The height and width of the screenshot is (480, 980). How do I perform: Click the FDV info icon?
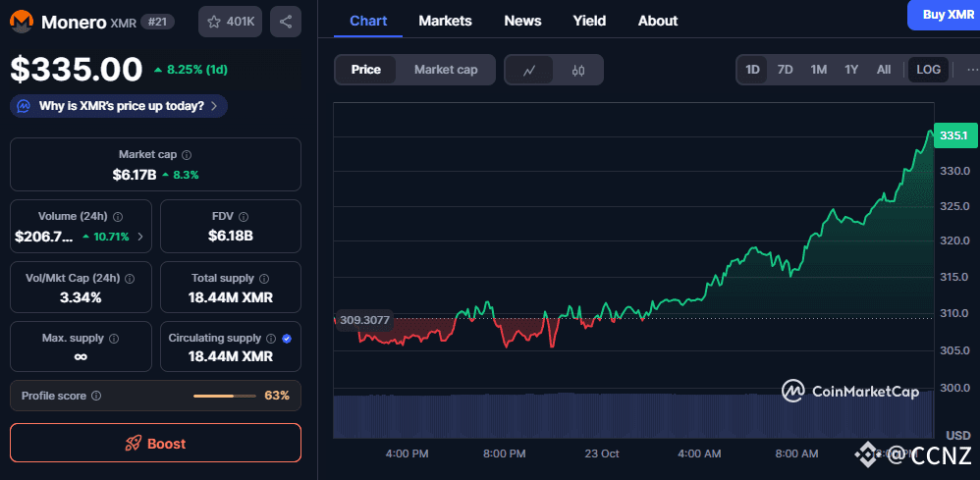(244, 217)
